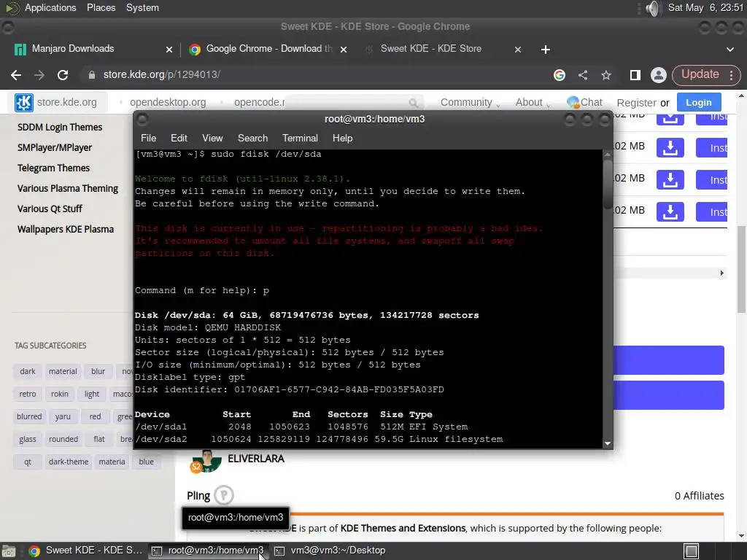Screen dimensions: 747x560
Task: Click the Google icon in address bar
Action: click(560, 75)
